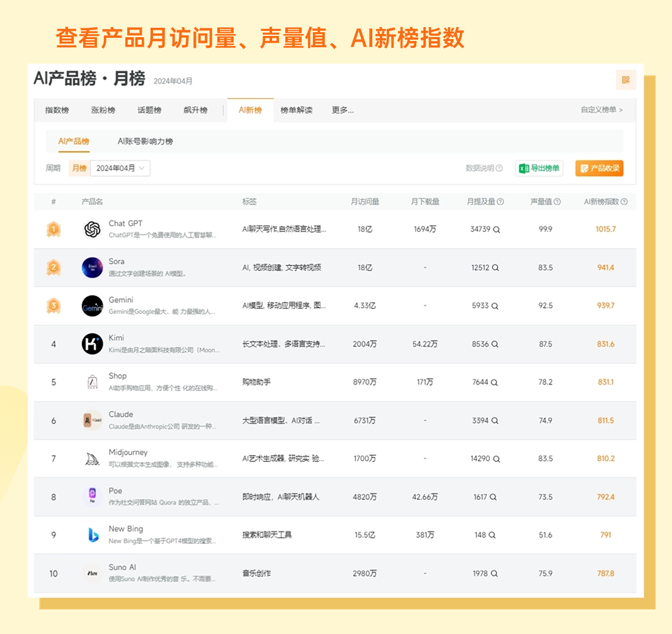This screenshot has height=634, width=672.
Task: Click the help icon beside 月提及量 header
Action: click(x=500, y=202)
